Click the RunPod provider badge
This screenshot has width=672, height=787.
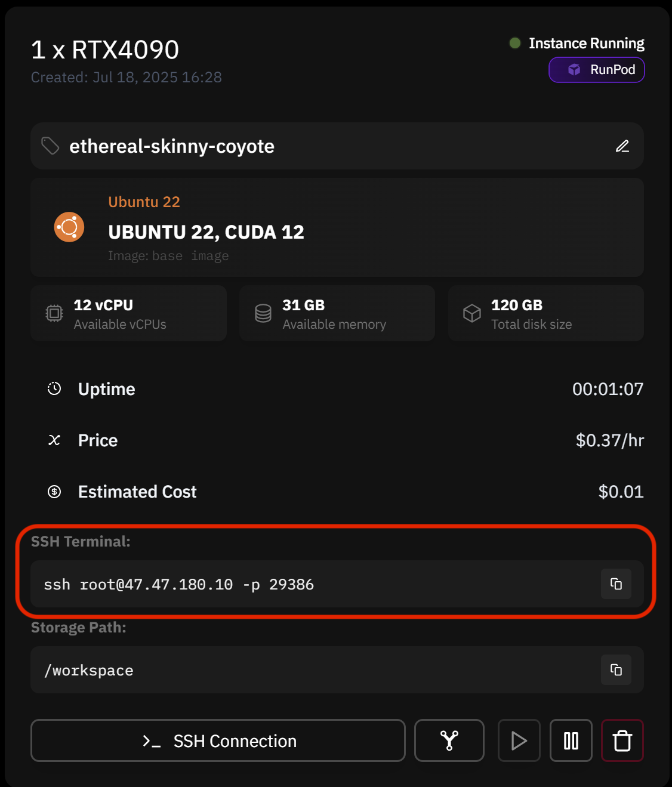(x=597, y=70)
